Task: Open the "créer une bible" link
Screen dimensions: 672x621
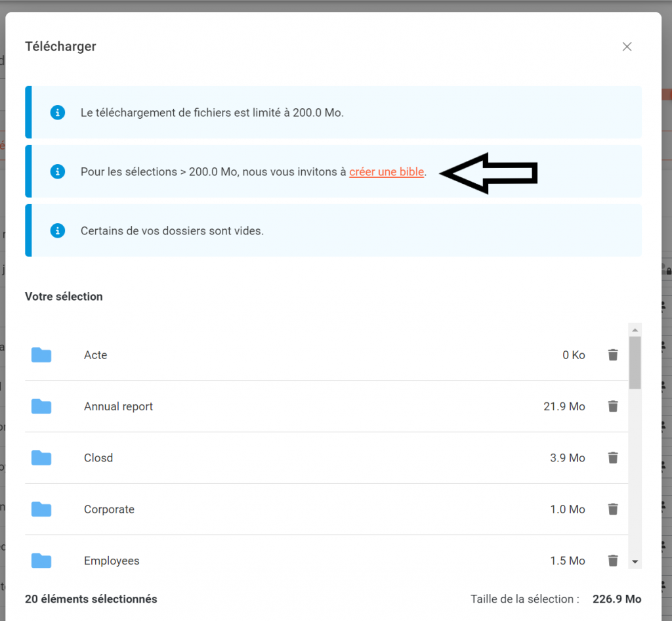Action: pyautogui.click(x=387, y=172)
